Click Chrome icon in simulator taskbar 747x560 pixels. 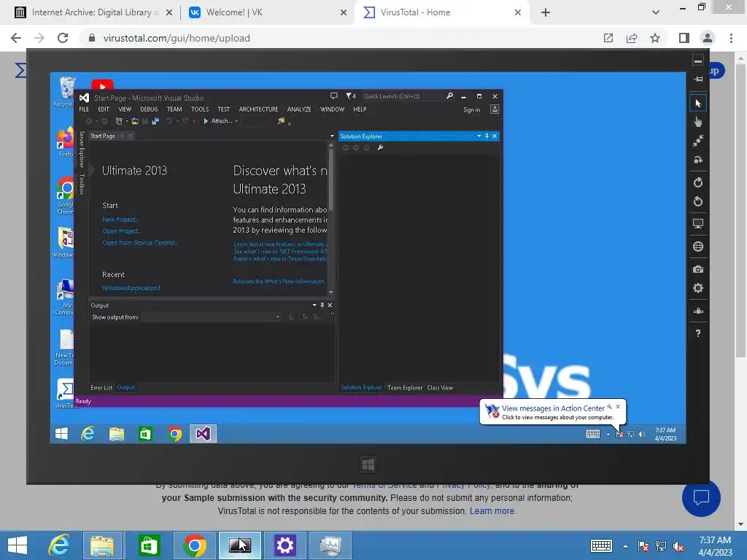pos(175,434)
